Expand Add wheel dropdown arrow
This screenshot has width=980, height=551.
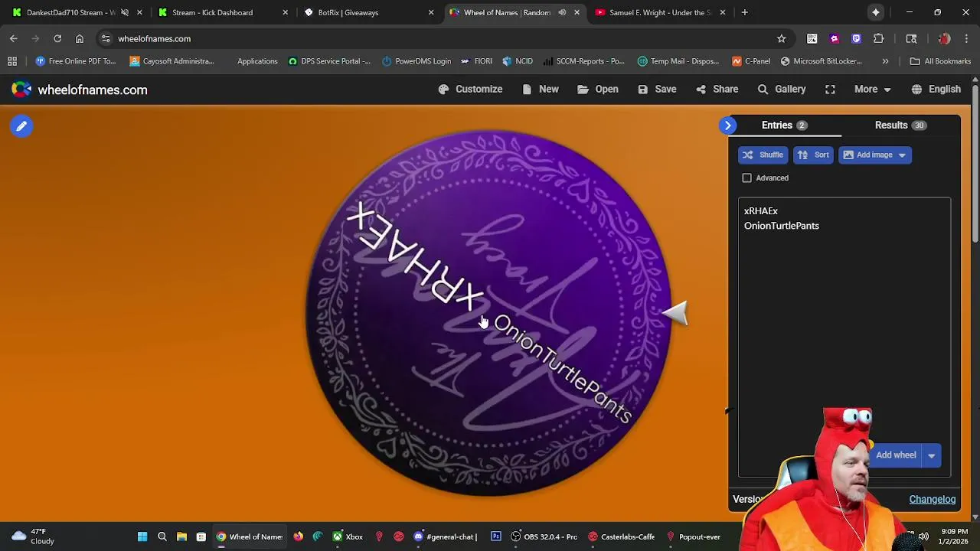pyautogui.click(x=932, y=455)
